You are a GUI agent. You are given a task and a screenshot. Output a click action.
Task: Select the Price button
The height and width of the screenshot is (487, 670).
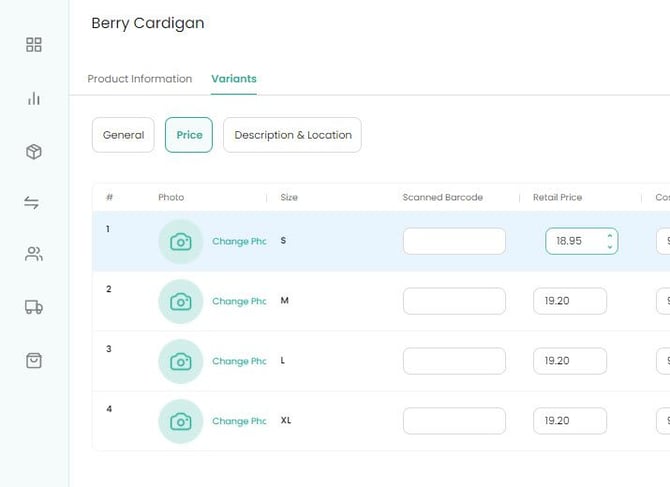click(x=189, y=135)
